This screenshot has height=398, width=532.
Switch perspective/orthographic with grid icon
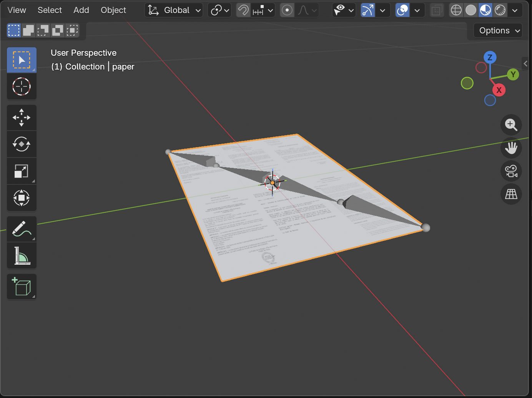511,194
